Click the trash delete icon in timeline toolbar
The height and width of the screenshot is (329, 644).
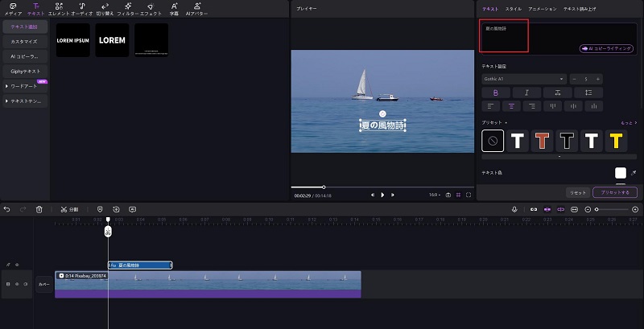coord(39,209)
